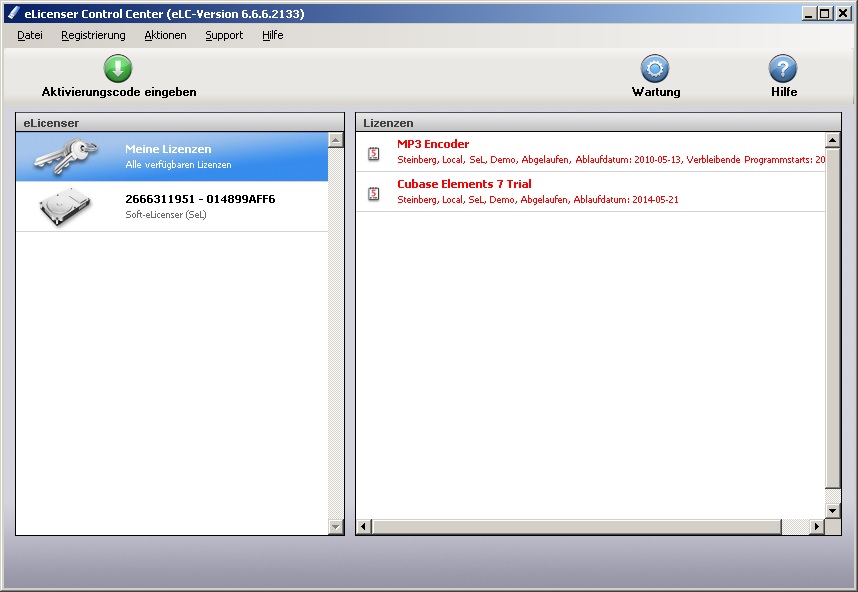858x592 pixels.
Task: Click the Soft-eLicenser (SeL) subtitle
Action: (x=166, y=214)
